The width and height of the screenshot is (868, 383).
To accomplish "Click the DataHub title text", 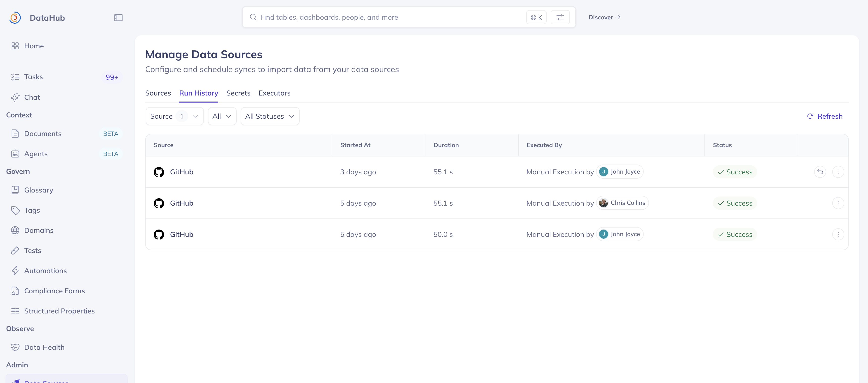I will tap(47, 18).
